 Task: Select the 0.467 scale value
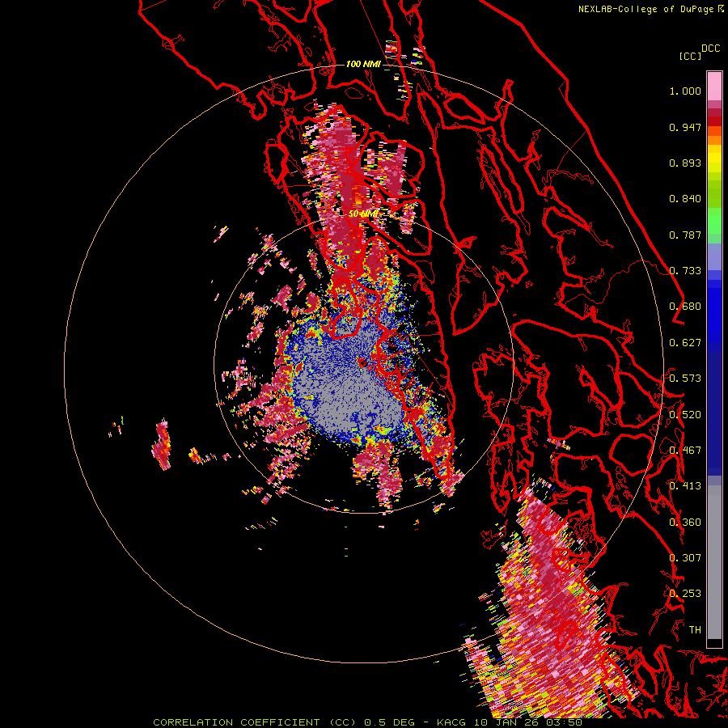(x=685, y=451)
